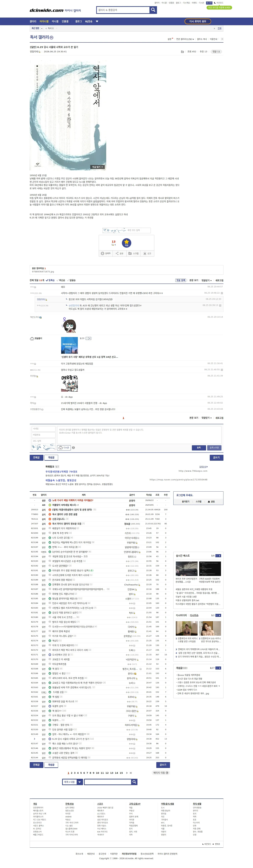253x868 pixels.
Task: Go to page 2 in pagination
Action: pyautogui.click(x=71, y=773)
